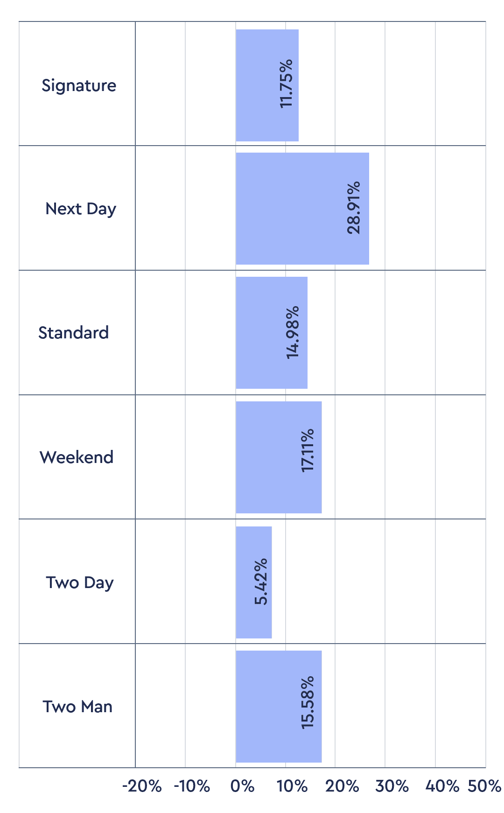Click the Weekend row label

77,457
